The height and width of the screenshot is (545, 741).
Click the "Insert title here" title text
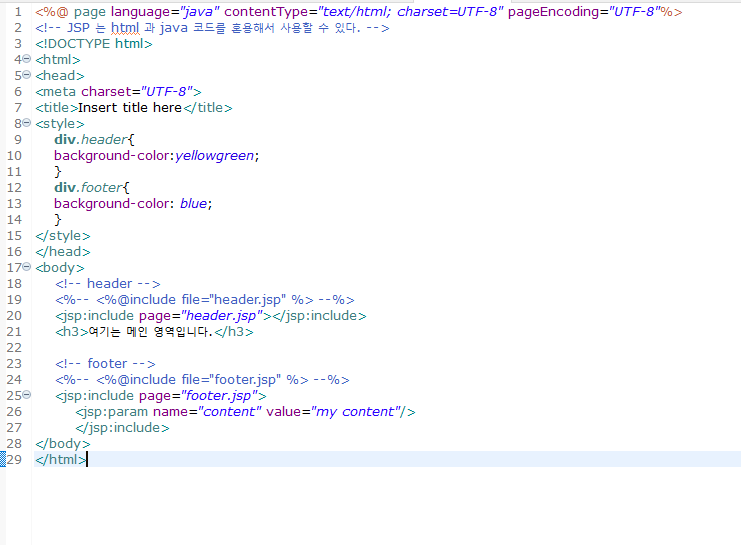130,108
